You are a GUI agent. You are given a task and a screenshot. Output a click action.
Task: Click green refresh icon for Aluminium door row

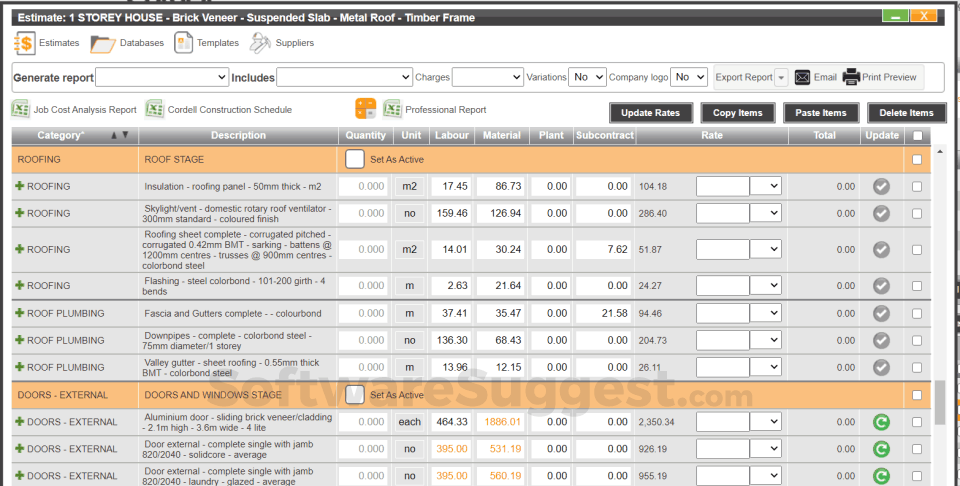[x=881, y=422]
